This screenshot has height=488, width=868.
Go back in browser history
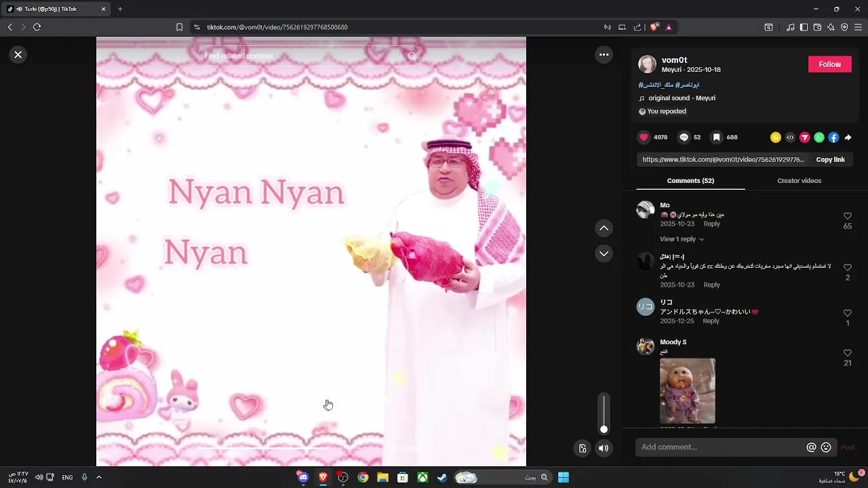tap(9, 27)
